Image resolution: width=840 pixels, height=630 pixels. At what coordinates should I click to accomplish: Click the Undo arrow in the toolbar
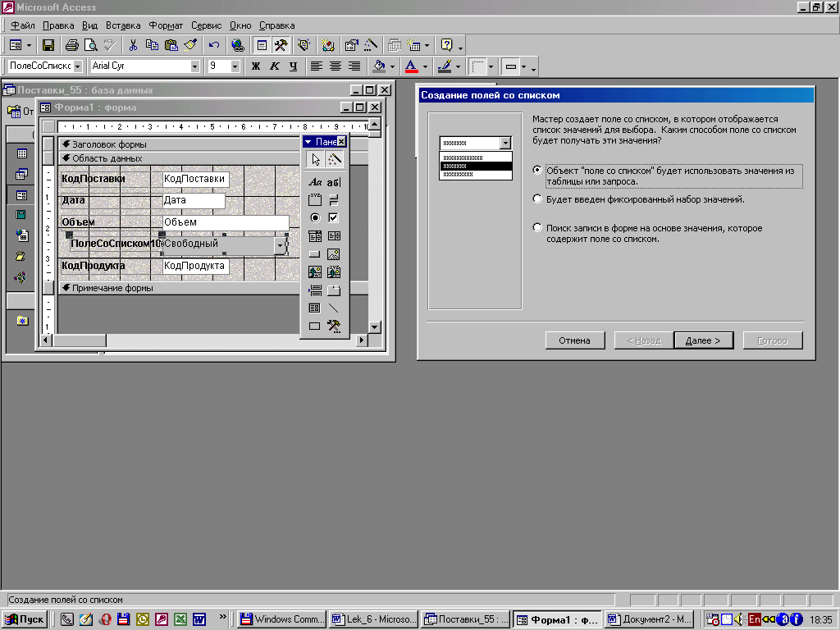click(x=214, y=45)
